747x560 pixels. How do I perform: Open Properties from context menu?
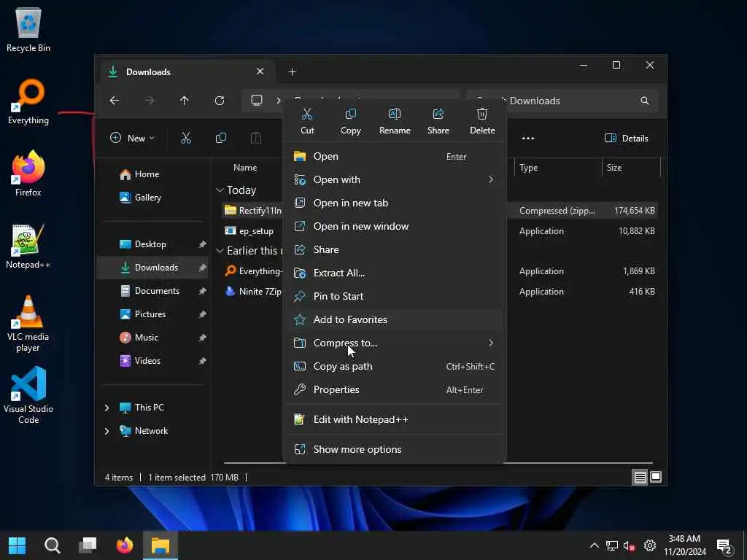[x=395, y=389]
